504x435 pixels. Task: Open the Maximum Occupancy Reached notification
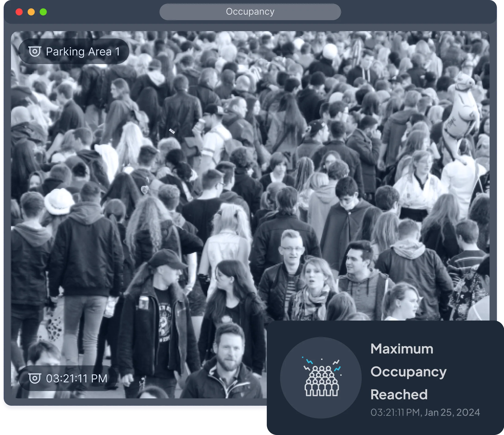[x=385, y=378]
